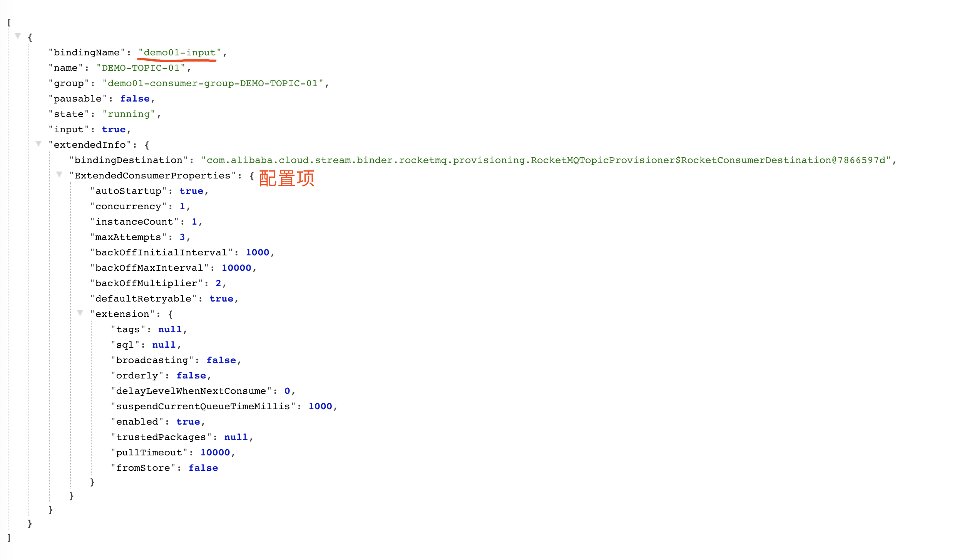Click the trustedPackages null value
The height and width of the screenshot is (560, 957).
pyautogui.click(x=236, y=437)
